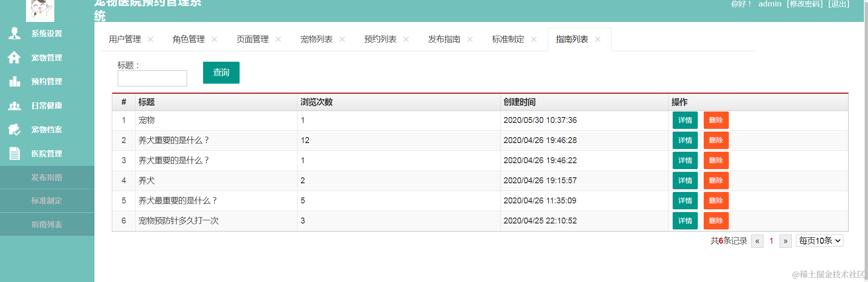
Task: Click the title 宠物预防针多久打一次
Action: tap(178, 221)
